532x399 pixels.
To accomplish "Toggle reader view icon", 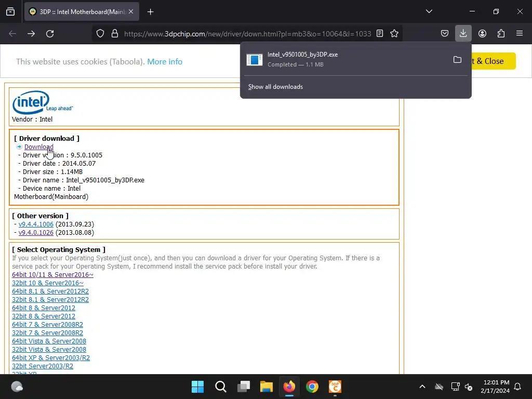I will [380, 33].
